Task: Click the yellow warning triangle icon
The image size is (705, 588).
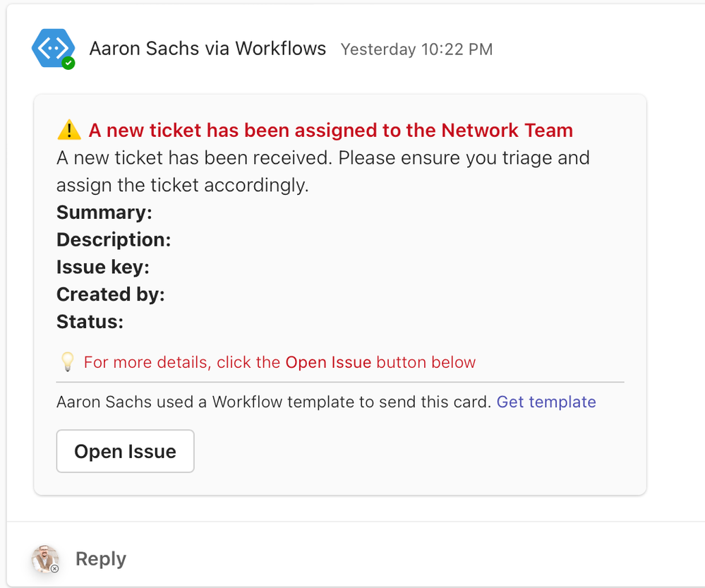Action: [x=69, y=131]
